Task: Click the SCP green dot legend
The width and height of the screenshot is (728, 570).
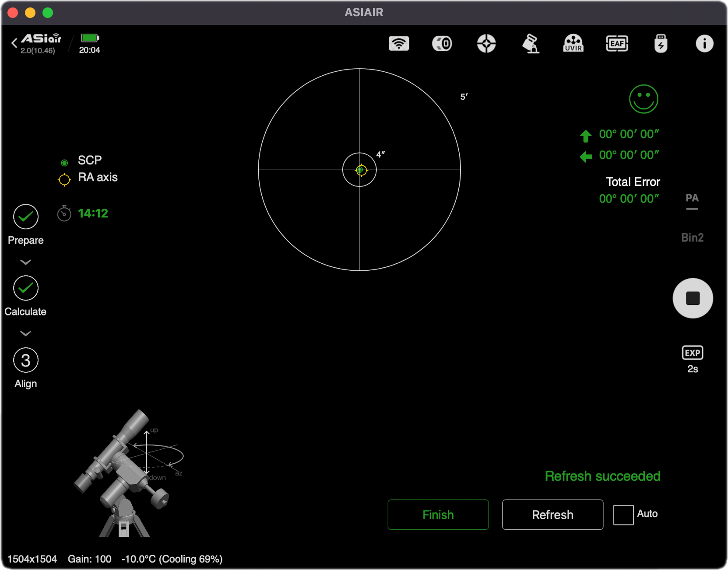Action: (64, 163)
